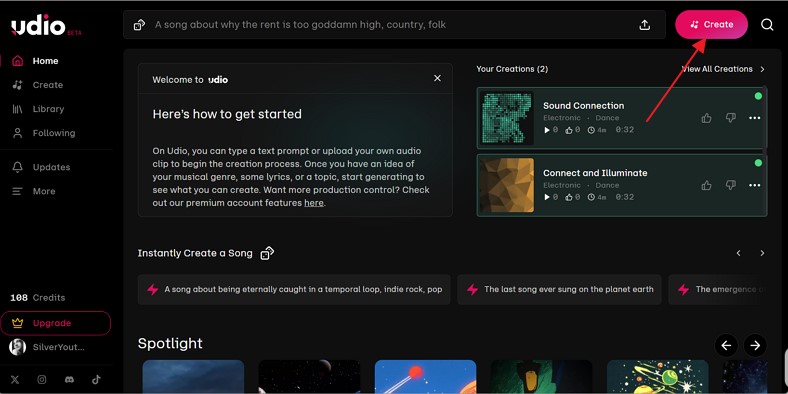Open search with magnifier icon
The width and height of the screenshot is (788, 394).
(767, 25)
